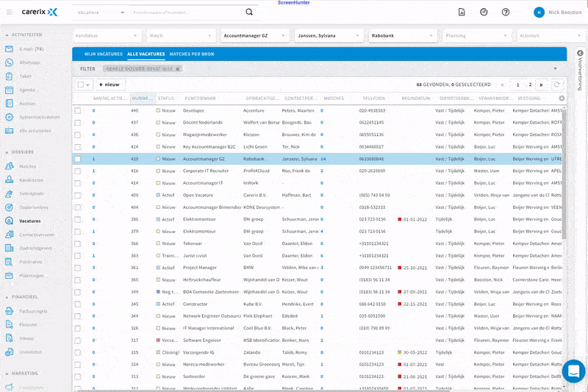Tick checkbox for vacancy 436 Magazijnmedewerker
The image size is (588, 392).
pyautogui.click(x=78, y=135)
